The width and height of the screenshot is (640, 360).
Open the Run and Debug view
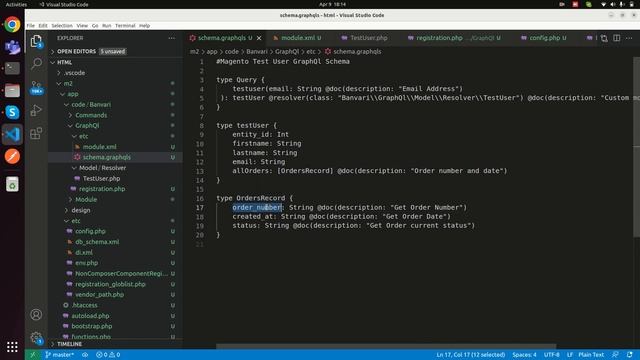pyautogui.click(x=36, y=110)
